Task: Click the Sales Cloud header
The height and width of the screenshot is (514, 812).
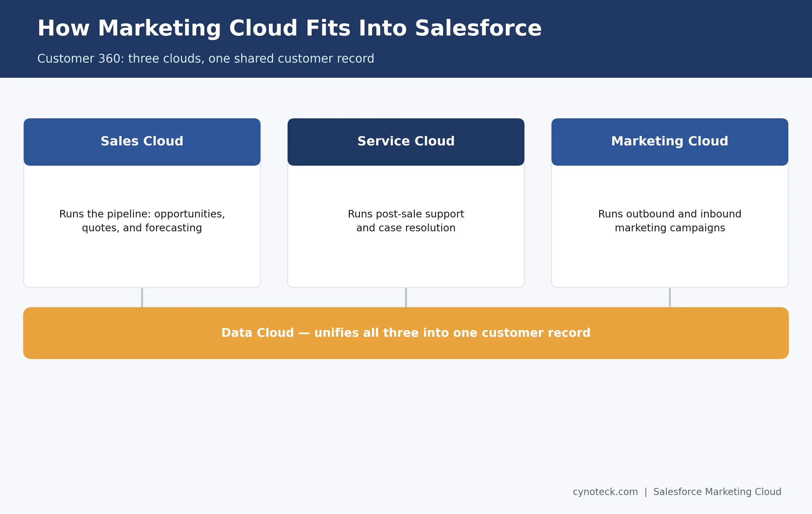Action: (x=142, y=142)
